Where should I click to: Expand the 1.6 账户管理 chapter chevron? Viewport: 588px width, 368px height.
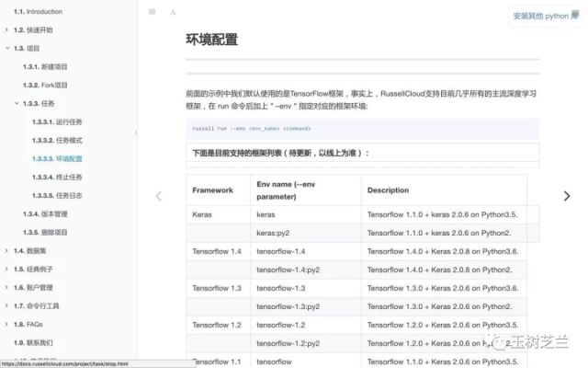pos(6,287)
